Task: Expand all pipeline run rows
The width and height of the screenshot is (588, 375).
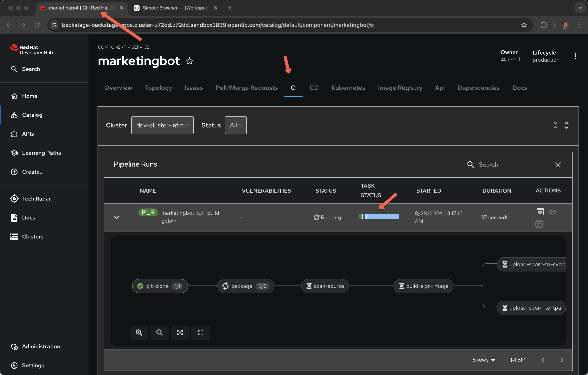Action: click(566, 125)
